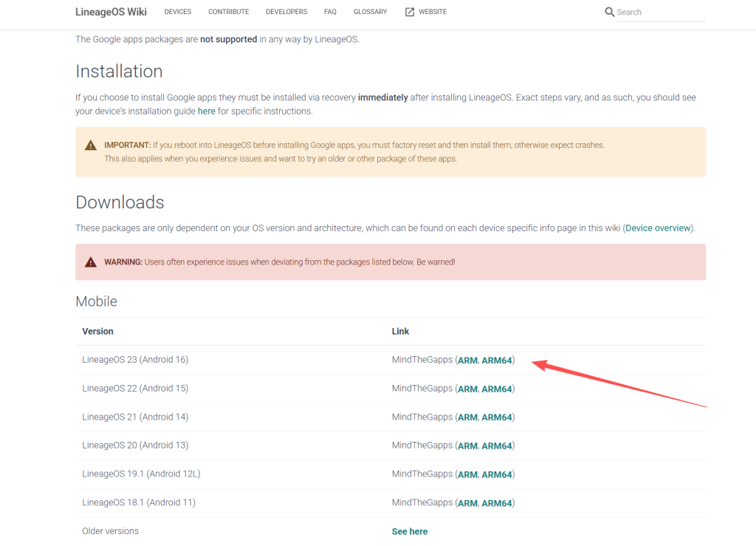This screenshot has height=546, width=756.
Task: Click the bold word 'immediately'
Action: point(383,98)
